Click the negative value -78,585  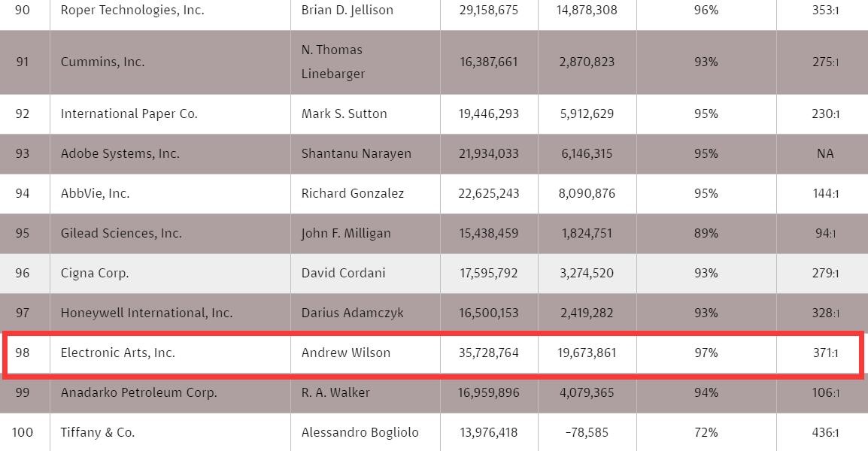click(587, 432)
